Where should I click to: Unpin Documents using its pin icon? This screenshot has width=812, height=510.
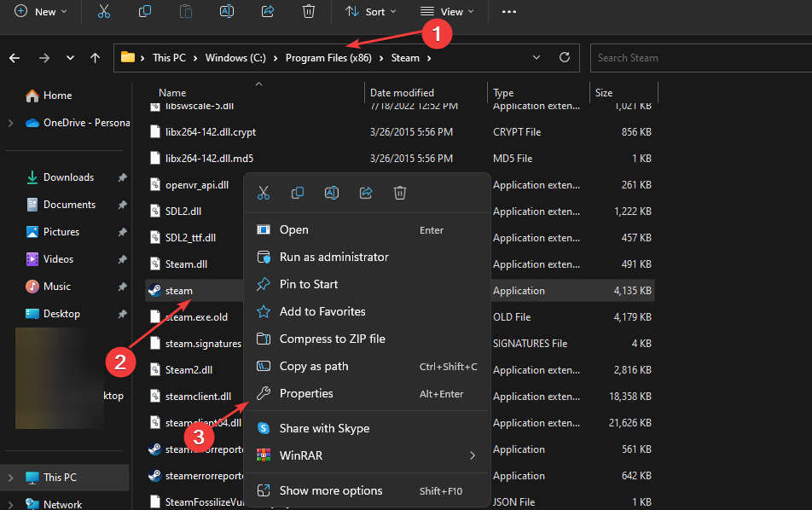[122, 205]
